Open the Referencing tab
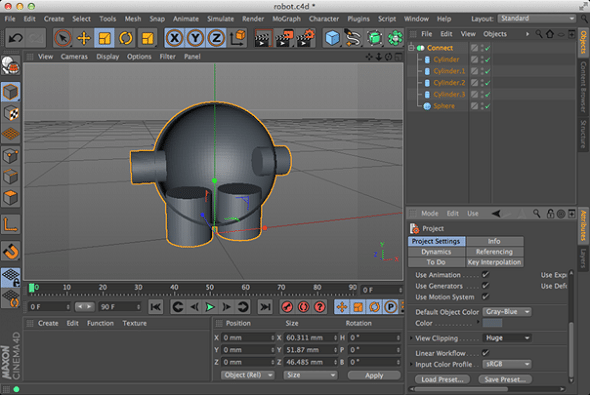 pyautogui.click(x=494, y=252)
